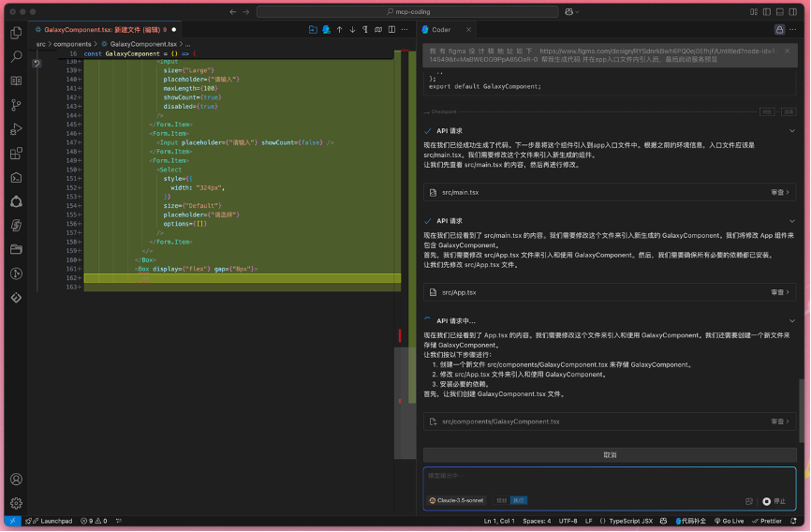Go to next change arrow
Image resolution: width=811 pixels, height=532 pixels.
coord(352,29)
